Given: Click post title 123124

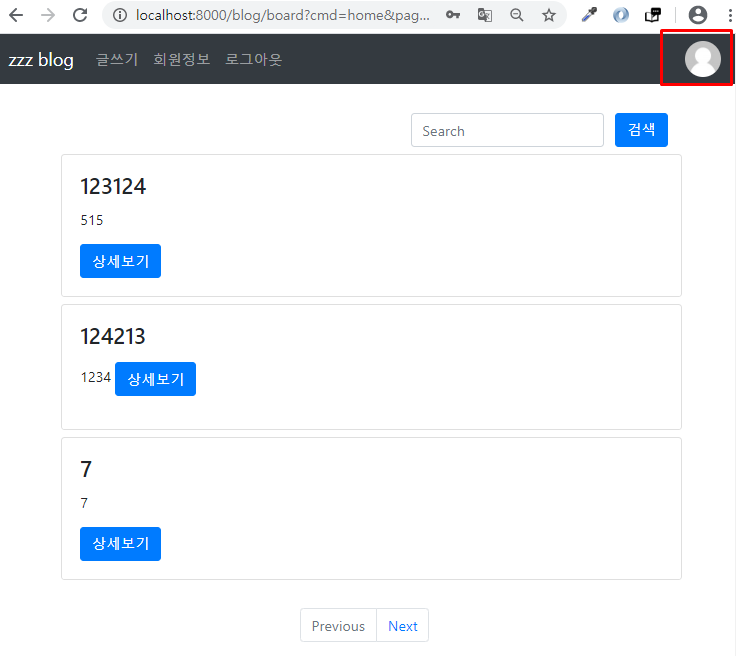Looking at the screenshot, I should [113, 186].
